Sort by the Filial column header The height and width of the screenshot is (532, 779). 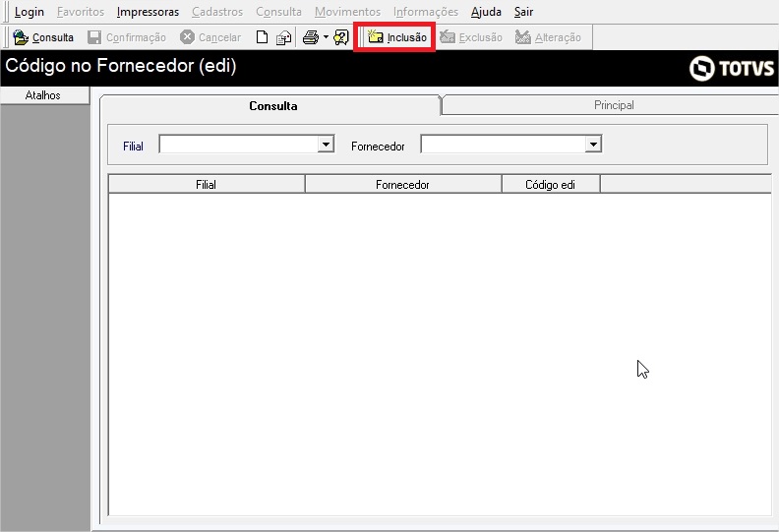point(207,185)
